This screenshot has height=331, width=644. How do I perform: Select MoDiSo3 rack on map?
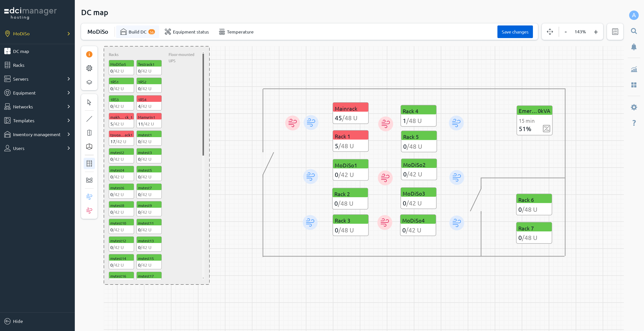[x=418, y=198]
